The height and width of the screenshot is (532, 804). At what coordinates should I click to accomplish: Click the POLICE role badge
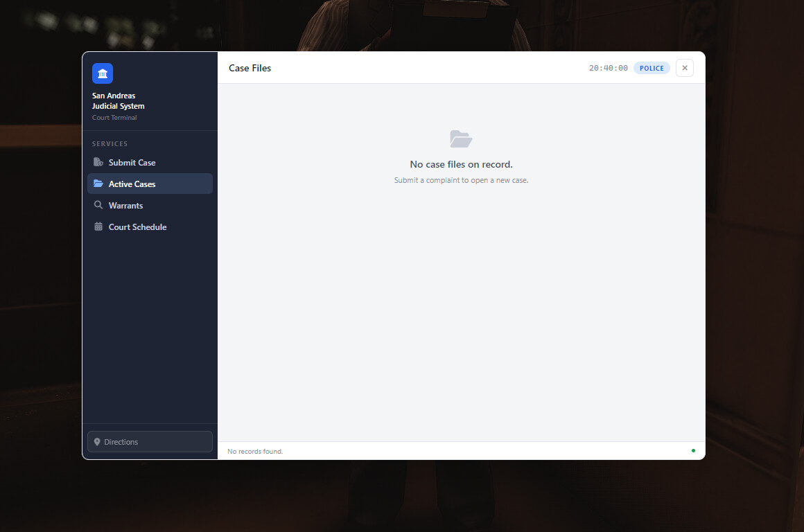[652, 68]
